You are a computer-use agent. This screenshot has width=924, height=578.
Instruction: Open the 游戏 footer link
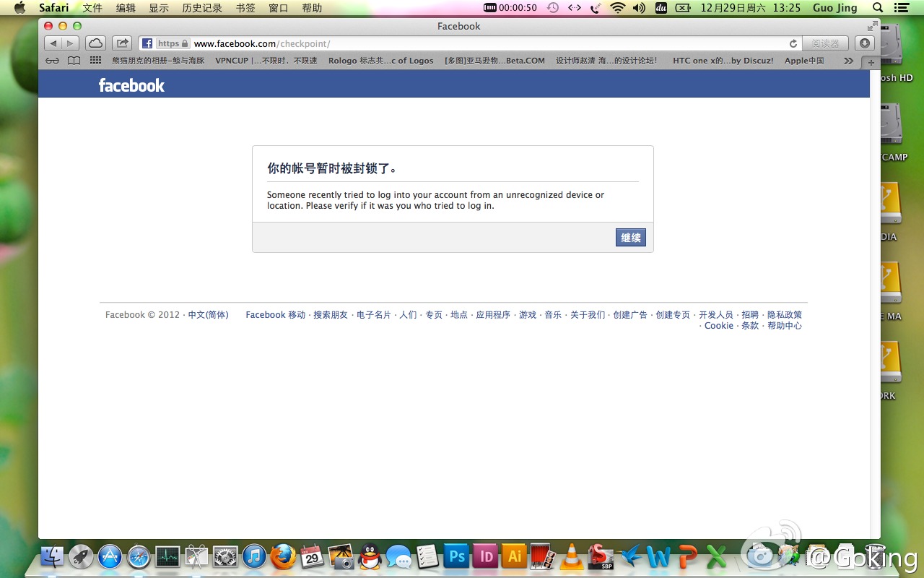(528, 315)
